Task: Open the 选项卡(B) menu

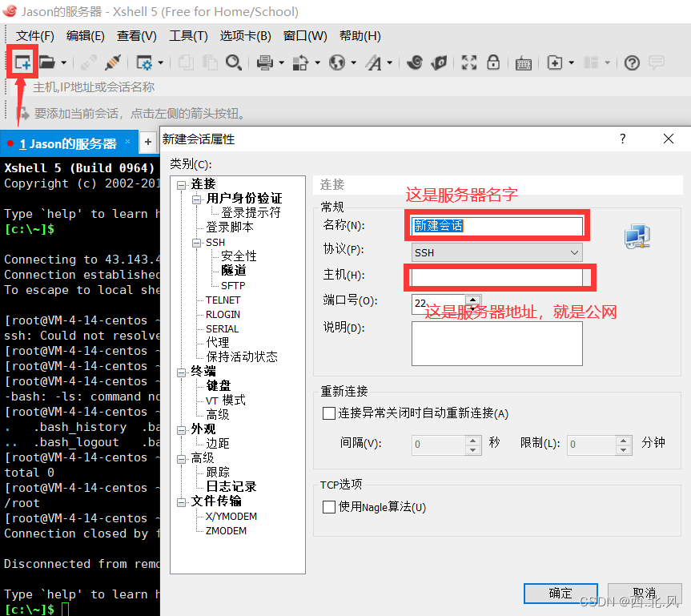Action: pos(246,36)
